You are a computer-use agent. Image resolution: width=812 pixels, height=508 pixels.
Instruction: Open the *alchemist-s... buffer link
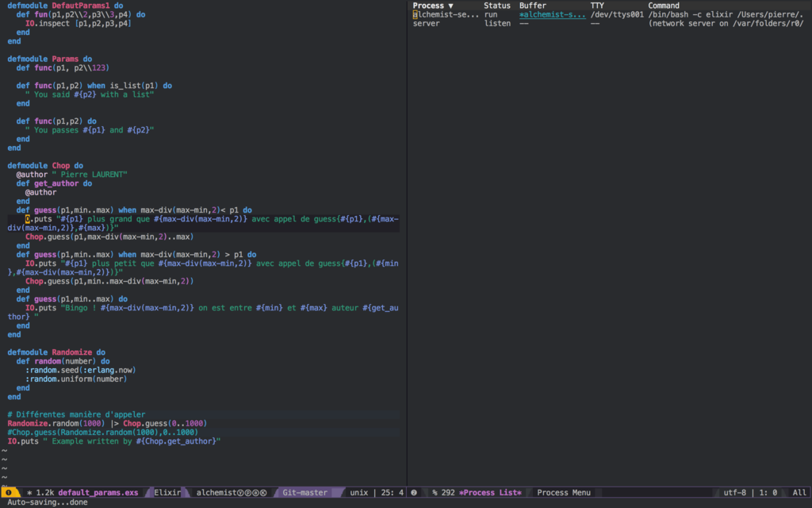(552, 14)
